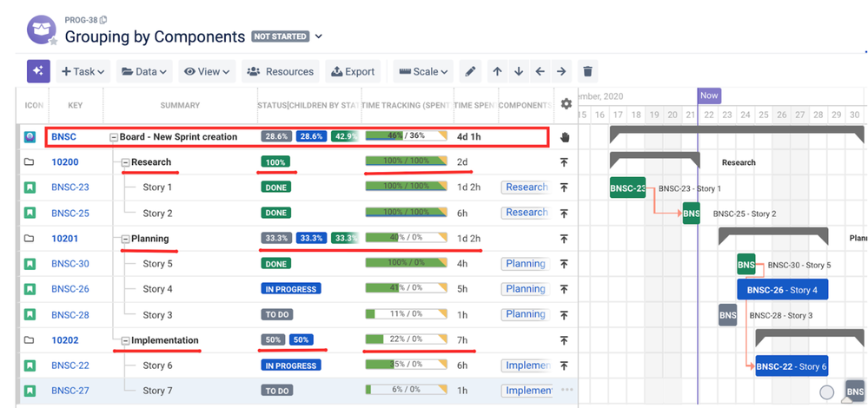Screen dimensions: 868x408
Task: Click the NOT STARTED status badge
Action: click(x=280, y=36)
